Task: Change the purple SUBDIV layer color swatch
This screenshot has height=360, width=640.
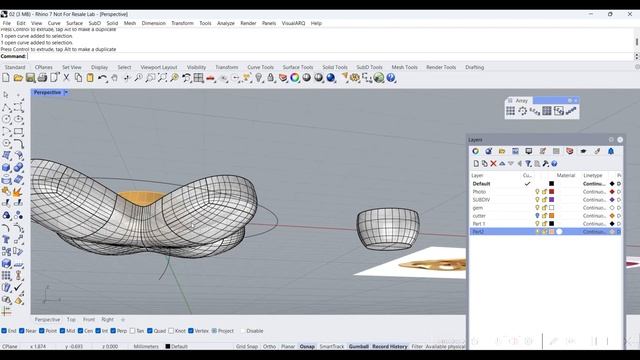Action: (x=551, y=200)
